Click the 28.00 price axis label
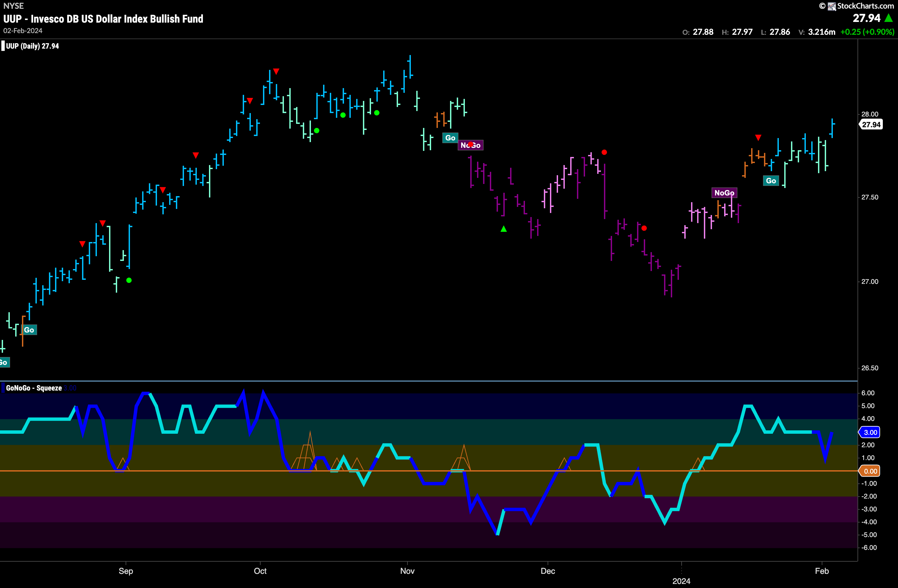Screen dimensions: 898x588 click(x=870, y=114)
